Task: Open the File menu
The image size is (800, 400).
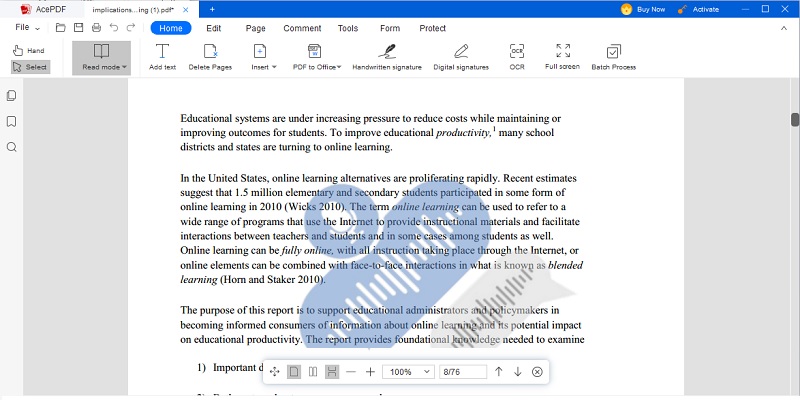Action: (x=27, y=28)
